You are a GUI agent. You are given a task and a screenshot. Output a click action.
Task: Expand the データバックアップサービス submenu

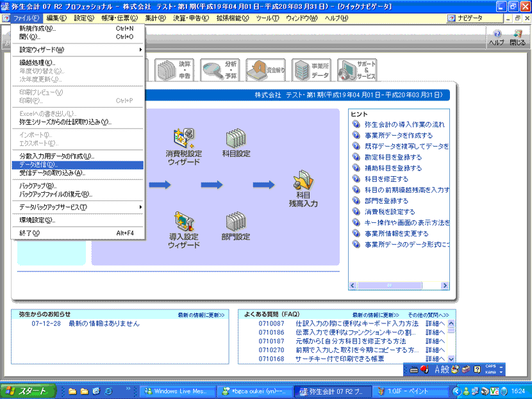[77, 207]
